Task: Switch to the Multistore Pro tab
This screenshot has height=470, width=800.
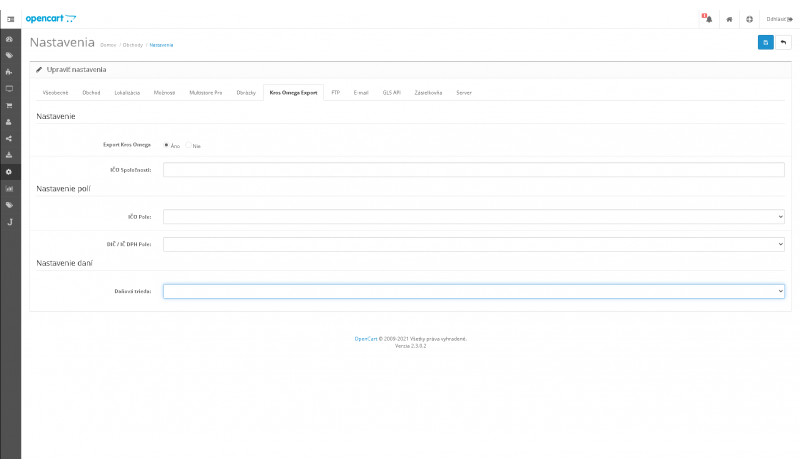Action: coord(206,93)
